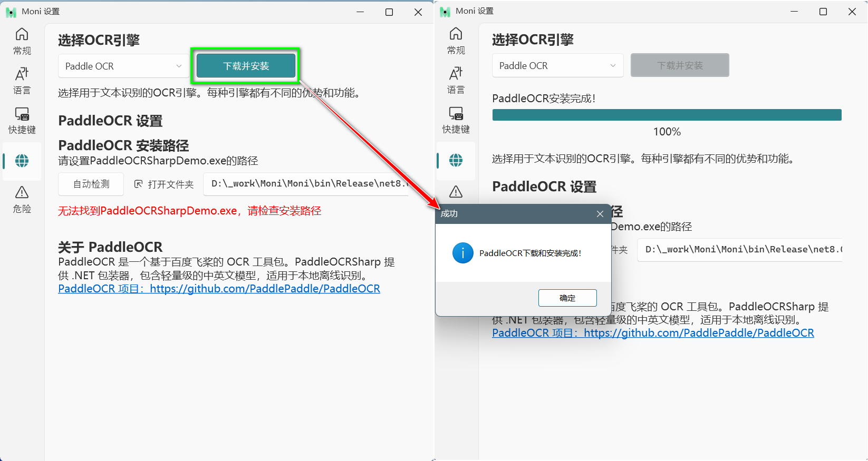Viewport: 868px width, 461px height.
Task: Click 打开文件夹 open folder button
Action: [x=164, y=184]
